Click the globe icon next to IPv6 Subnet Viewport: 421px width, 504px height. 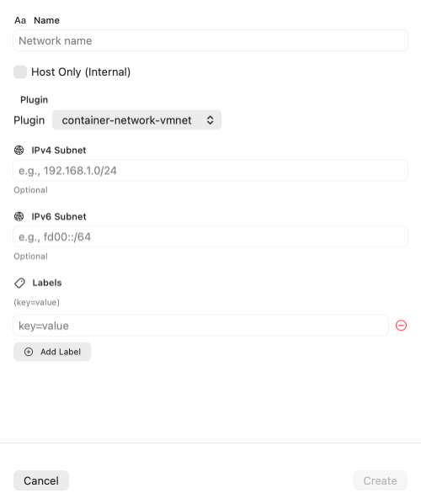19,216
